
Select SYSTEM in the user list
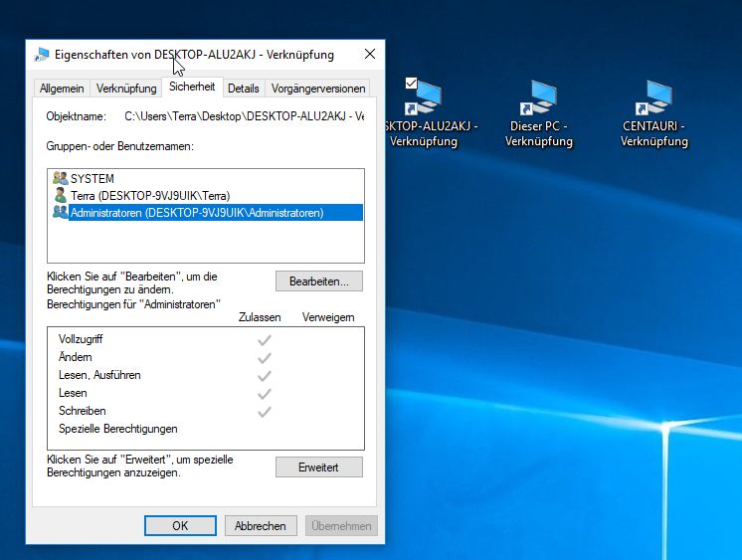point(93,179)
